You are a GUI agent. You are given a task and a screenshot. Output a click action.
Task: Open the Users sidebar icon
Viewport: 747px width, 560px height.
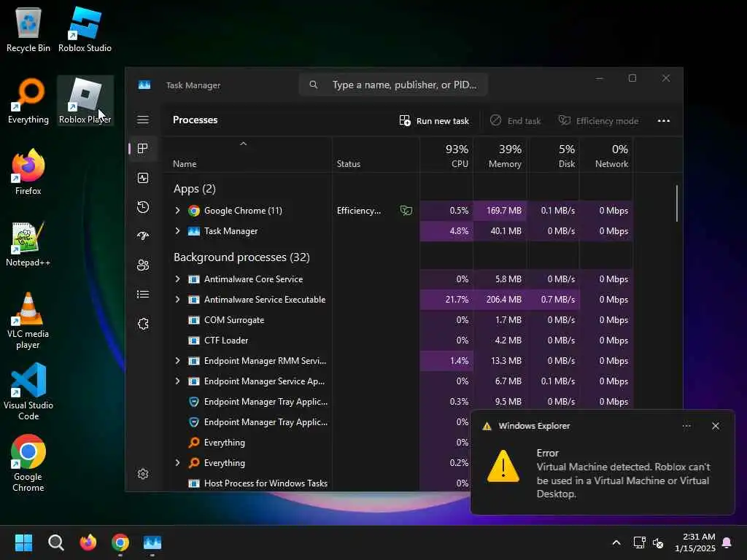(x=143, y=265)
